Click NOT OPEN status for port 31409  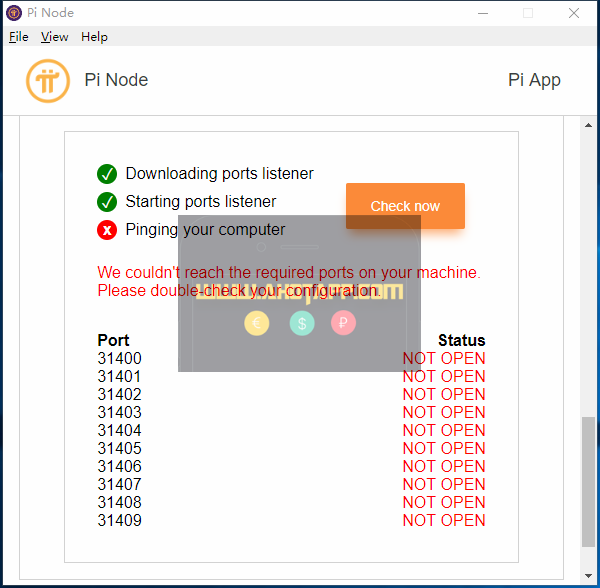tap(444, 520)
